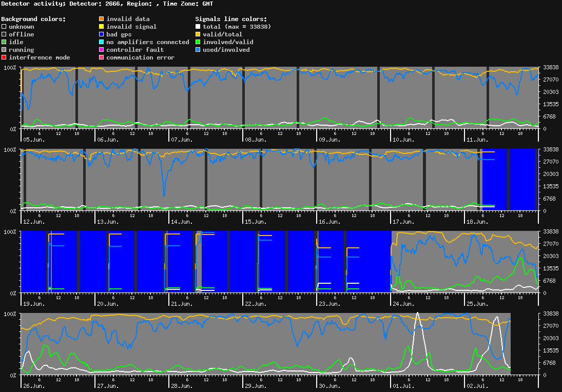The image size is (562, 392).
Task: Click the 'Signals line colors:' heading
Action: 231,19
